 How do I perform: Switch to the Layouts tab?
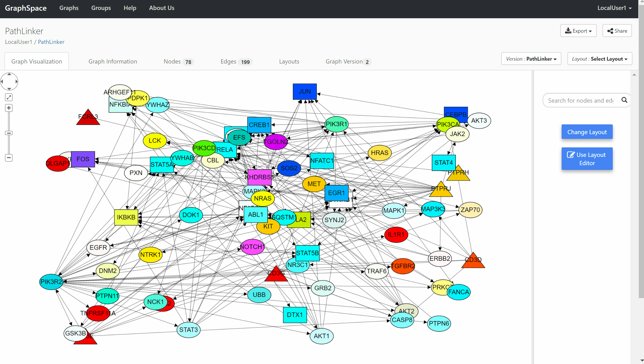289,61
